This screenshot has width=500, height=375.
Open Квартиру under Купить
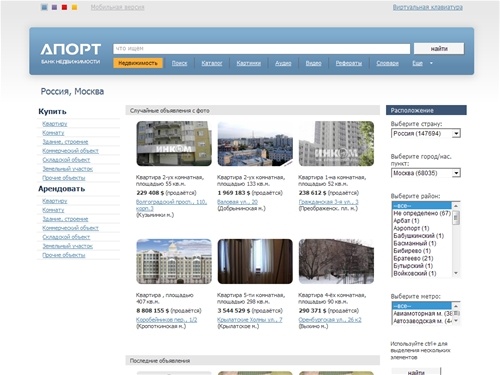click(x=55, y=124)
